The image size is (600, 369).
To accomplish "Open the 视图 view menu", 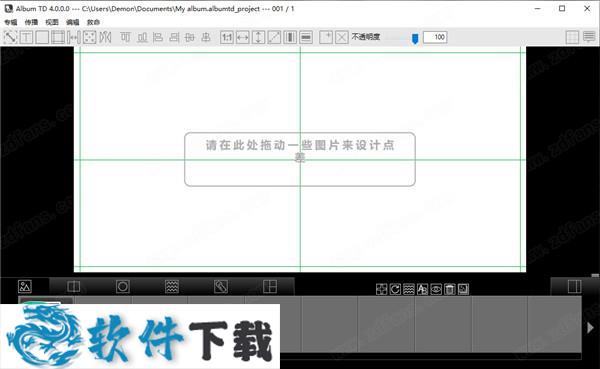I will (52, 22).
